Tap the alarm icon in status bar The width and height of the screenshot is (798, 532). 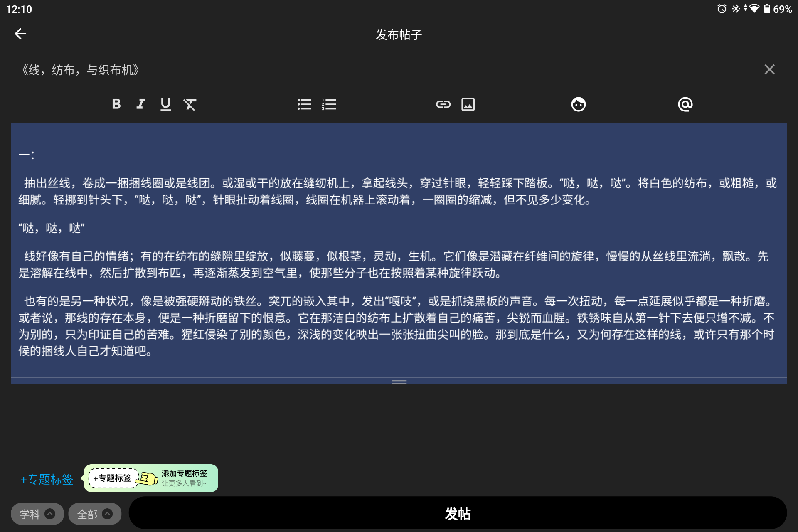coord(722,9)
